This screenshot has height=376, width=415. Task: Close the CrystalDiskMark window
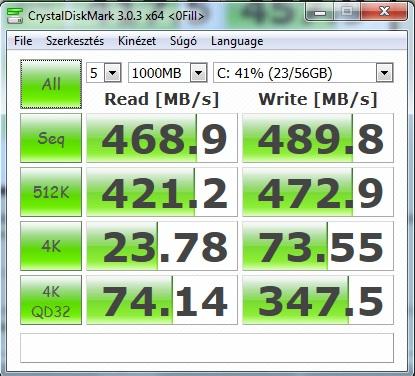(384, 12)
